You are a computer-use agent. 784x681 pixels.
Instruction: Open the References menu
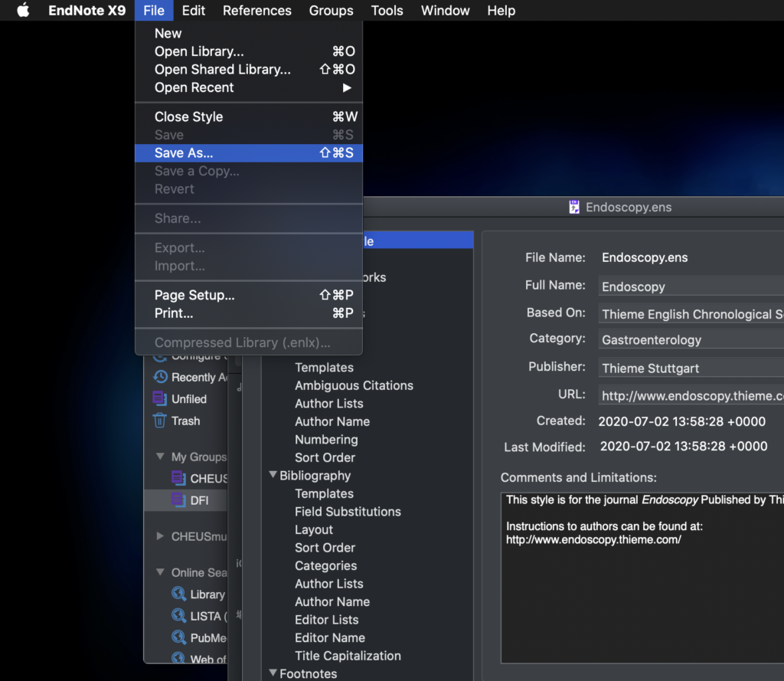[257, 11]
